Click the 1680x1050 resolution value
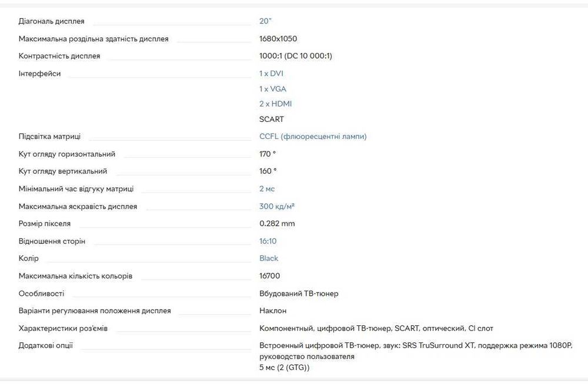 point(278,39)
